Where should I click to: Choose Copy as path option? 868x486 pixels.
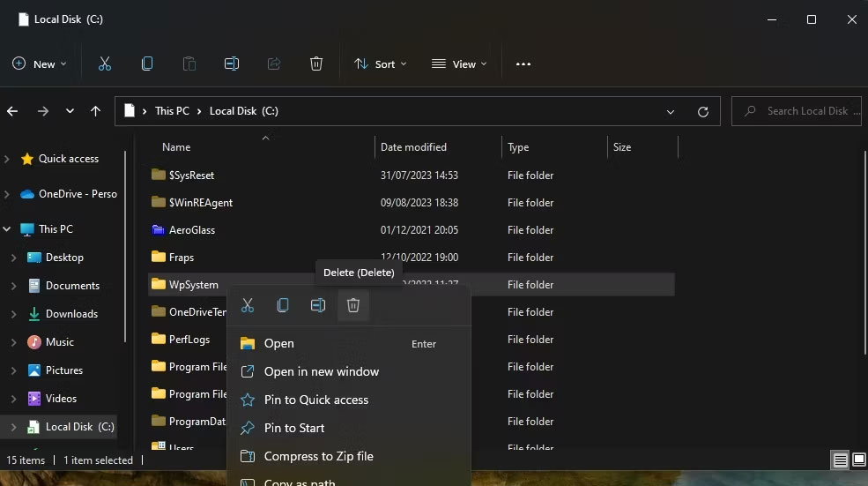coord(349,481)
